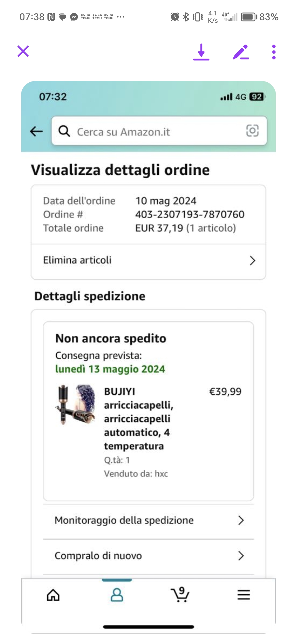Tap the Messenger notification icon in status bar
297x644 pixels.
pos(74,17)
